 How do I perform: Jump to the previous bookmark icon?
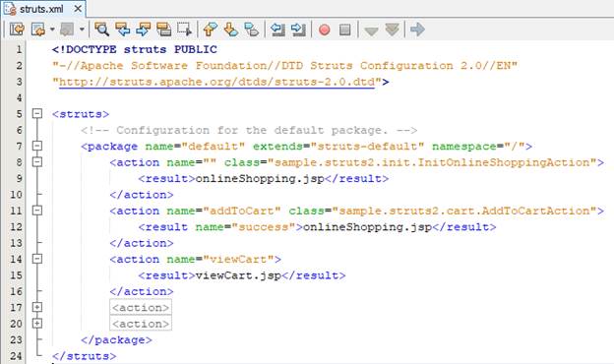click(211, 30)
